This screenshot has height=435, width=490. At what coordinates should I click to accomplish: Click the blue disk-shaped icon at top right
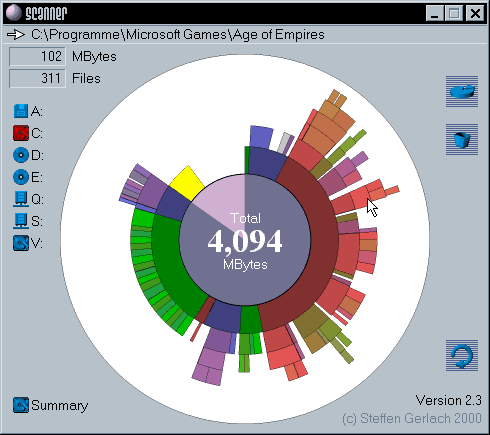tap(462, 91)
